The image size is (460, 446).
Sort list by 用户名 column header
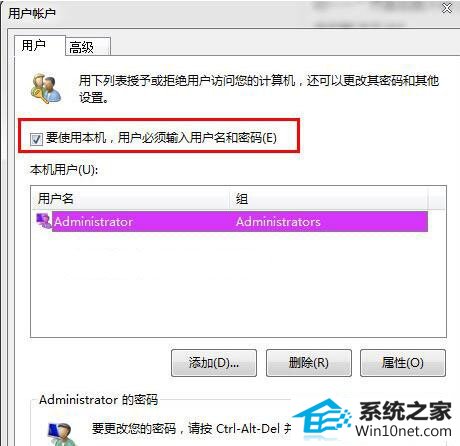click(x=131, y=198)
